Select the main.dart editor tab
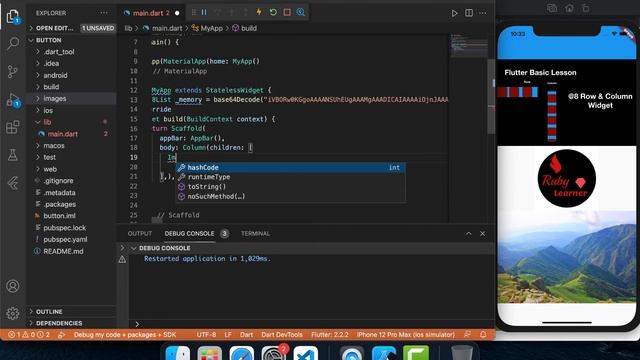The height and width of the screenshot is (360, 640). pos(151,13)
